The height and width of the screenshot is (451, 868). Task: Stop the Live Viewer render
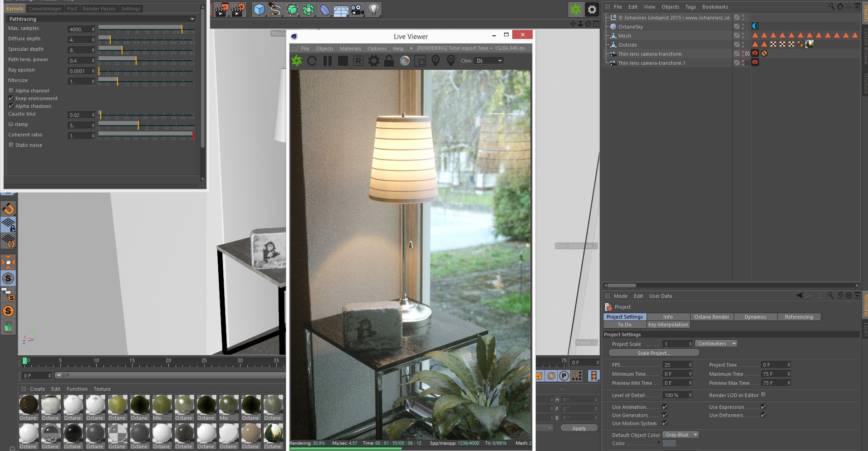[343, 61]
